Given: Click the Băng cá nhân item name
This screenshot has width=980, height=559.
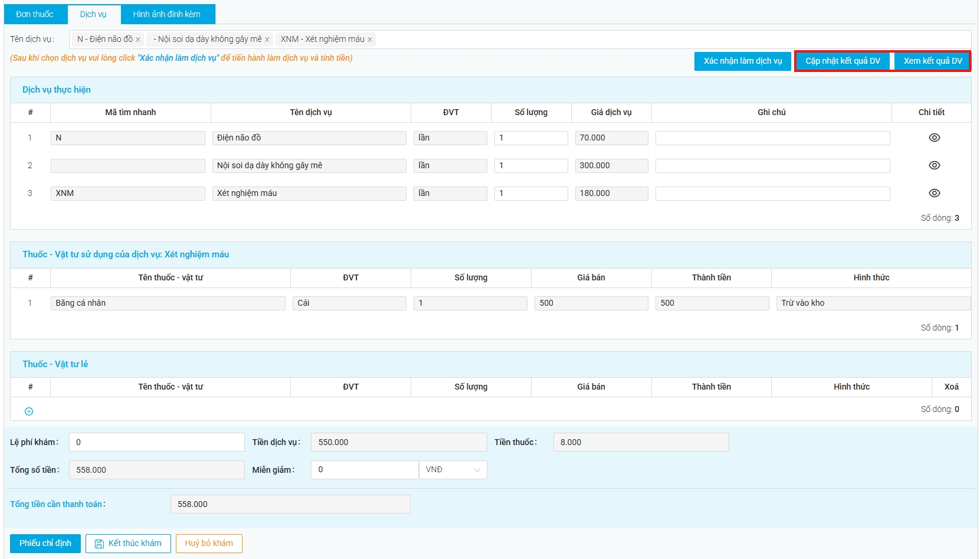Looking at the screenshot, I should point(168,303).
